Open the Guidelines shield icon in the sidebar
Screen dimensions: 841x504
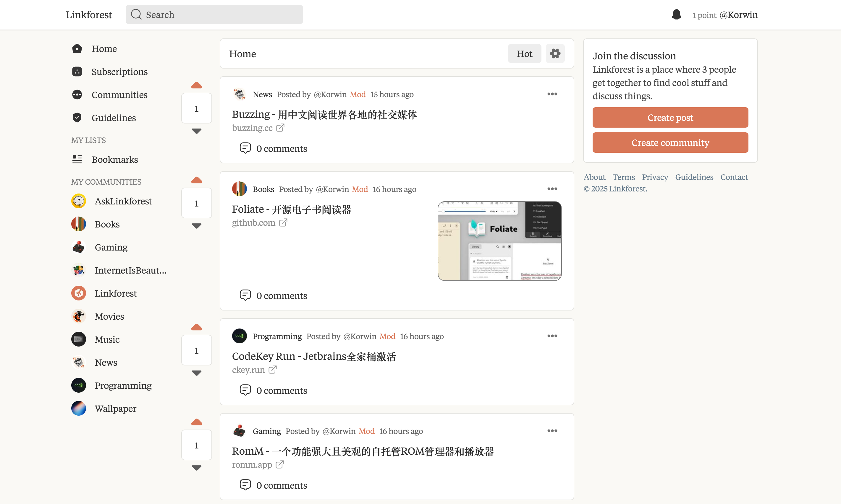pos(77,118)
